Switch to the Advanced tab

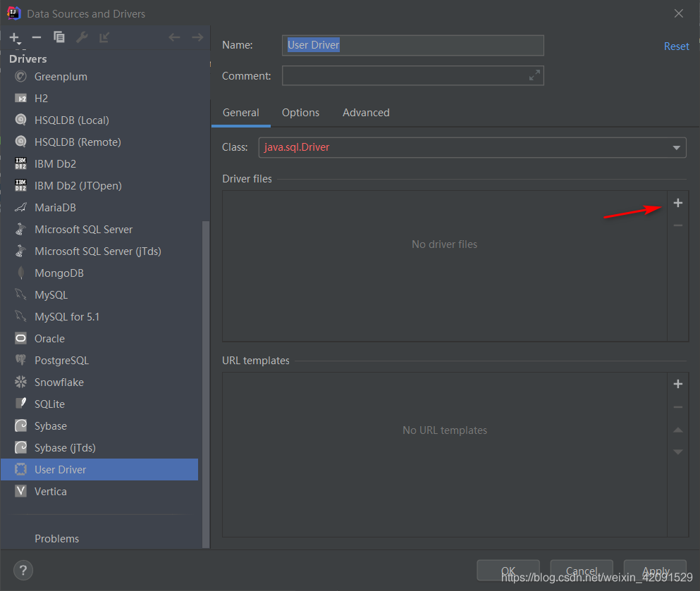[x=366, y=113]
